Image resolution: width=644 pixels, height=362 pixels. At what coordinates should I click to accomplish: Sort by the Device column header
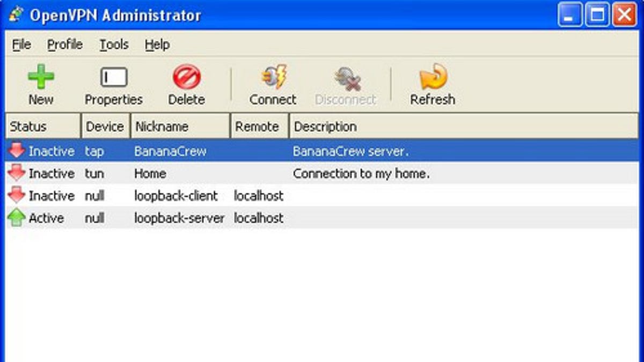coord(105,127)
